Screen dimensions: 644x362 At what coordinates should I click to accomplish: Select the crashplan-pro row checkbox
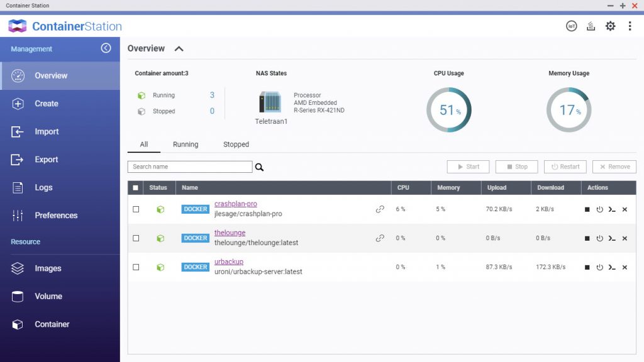[x=136, y=209]
